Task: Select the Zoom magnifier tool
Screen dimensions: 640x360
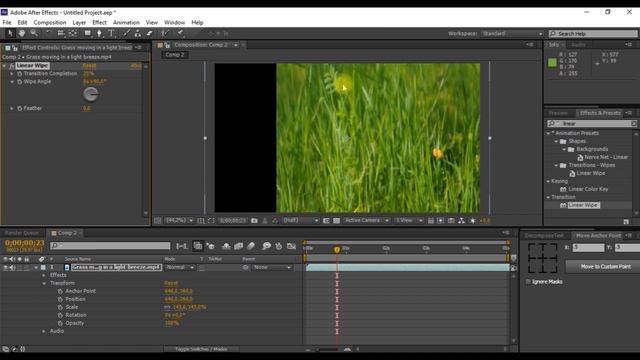Action: click(x=34, y=33)
